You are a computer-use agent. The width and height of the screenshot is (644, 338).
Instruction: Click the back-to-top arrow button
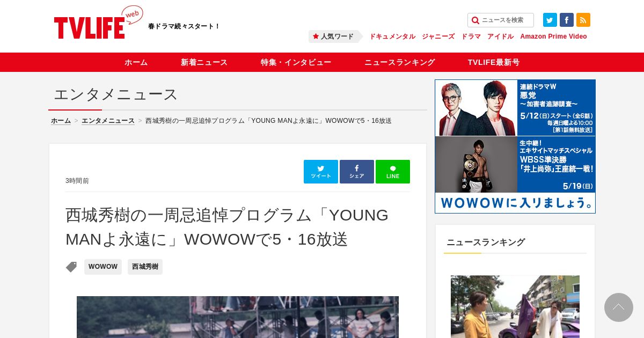(x=619, y=307)
